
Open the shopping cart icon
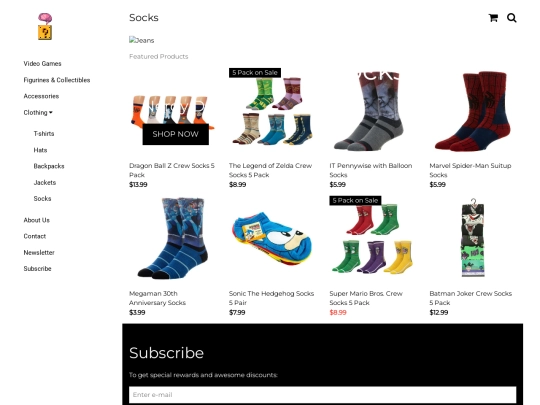point(493,18)
